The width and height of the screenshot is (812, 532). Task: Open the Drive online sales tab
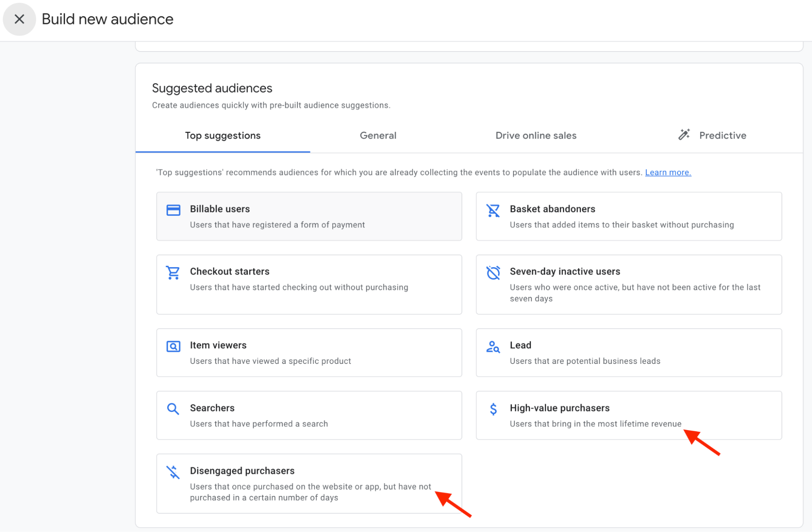[536, 136]
